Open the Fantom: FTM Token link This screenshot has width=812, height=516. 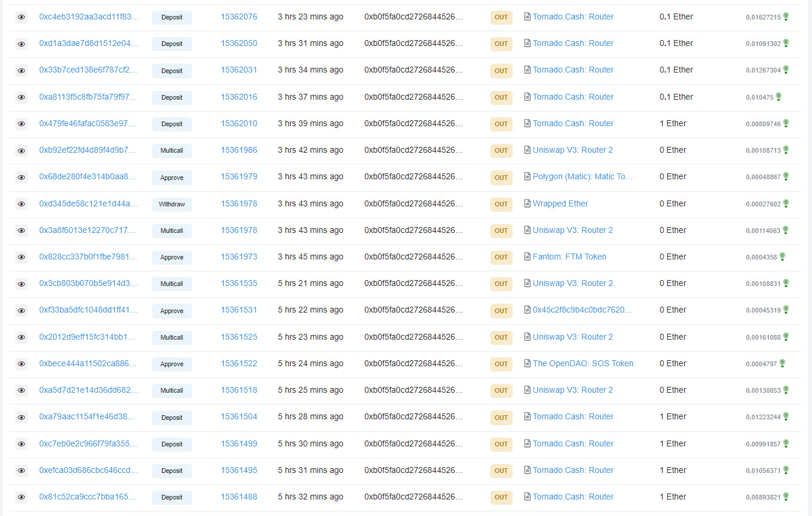[x=569, y=257]
